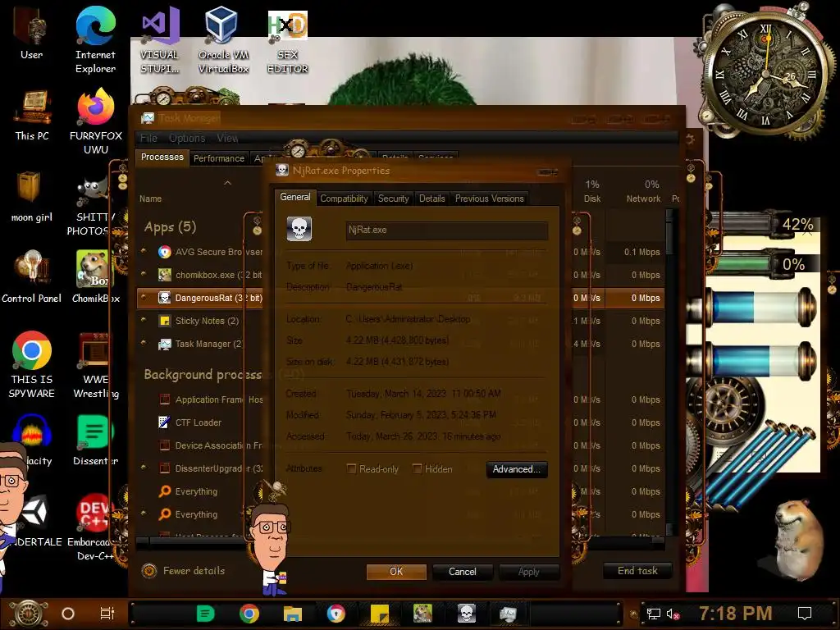Open Advanced attributes dialog
Viewport: 840px width, 630px height.
[x=517, y=469]
